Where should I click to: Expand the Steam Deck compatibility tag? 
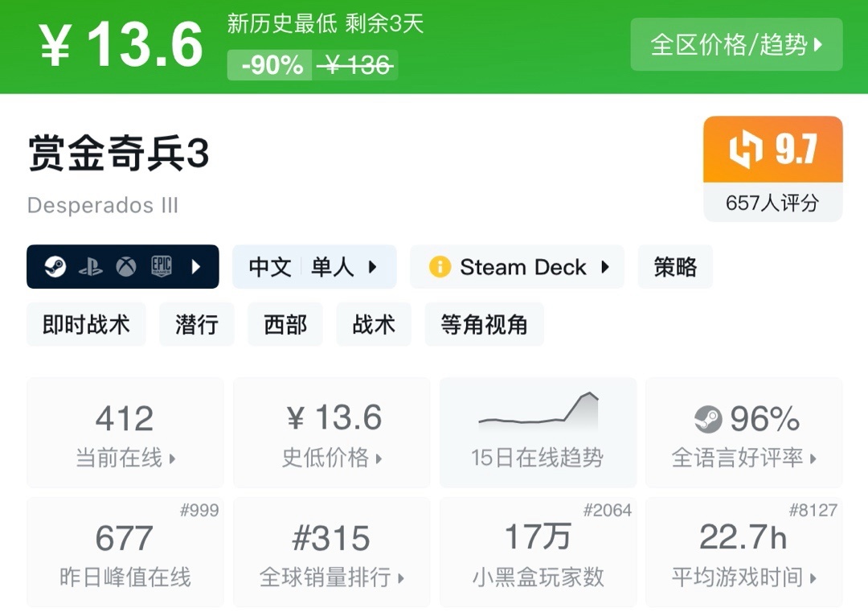pos(517,267)
